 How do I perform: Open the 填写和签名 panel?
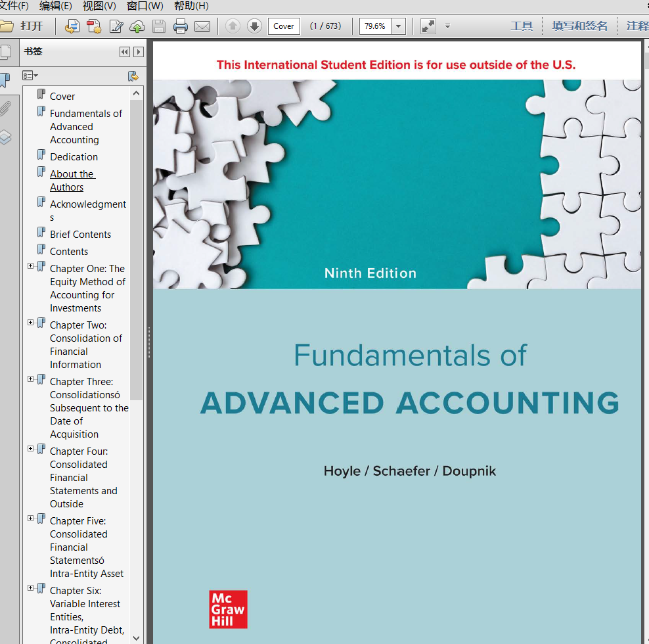click(579, 26)
